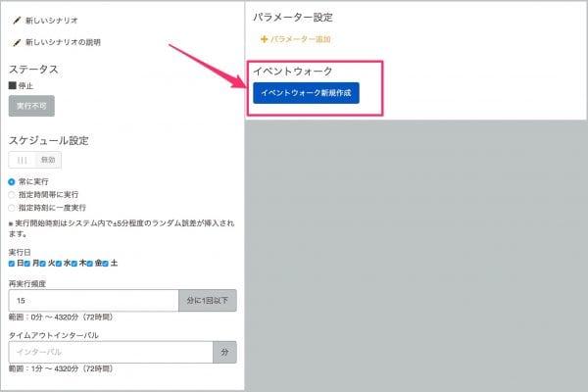Uncheck the 日 (Sunday) checkbox
This screenshot has height=392, width=588.
click(12, 264)
